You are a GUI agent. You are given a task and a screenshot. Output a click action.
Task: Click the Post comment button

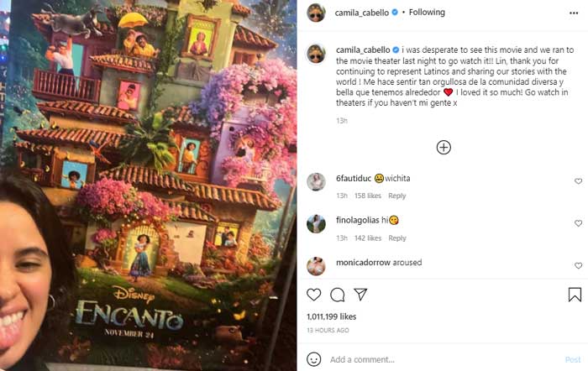[x=573, y=360]
